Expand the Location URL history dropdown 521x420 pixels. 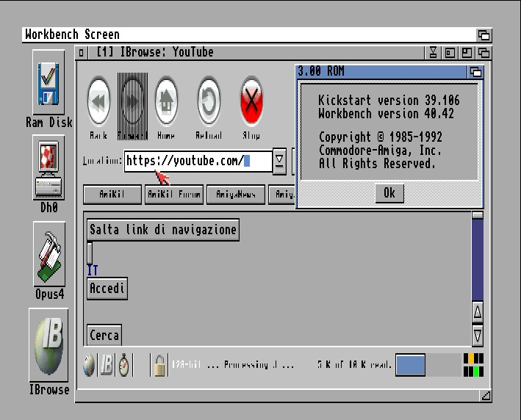pyautogui.click(x=279, y=161)
